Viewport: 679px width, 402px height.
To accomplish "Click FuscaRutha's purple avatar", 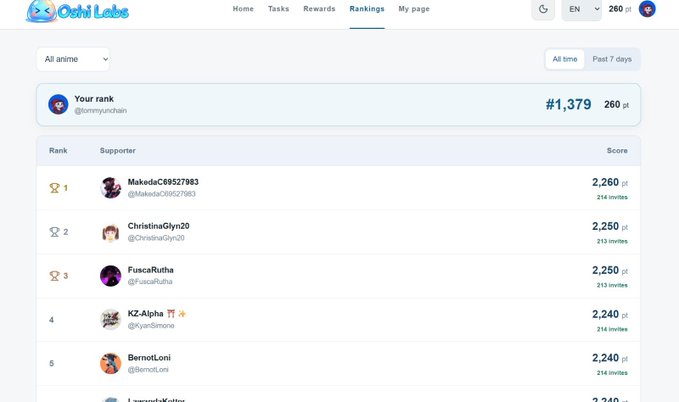I will pos(110,276).
